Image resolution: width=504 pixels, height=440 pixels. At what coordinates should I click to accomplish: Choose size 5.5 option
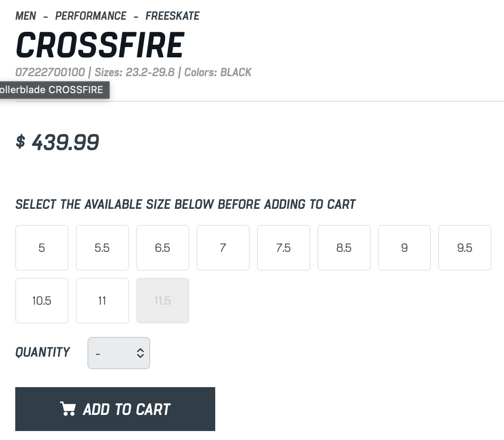[x=102, y=248]
